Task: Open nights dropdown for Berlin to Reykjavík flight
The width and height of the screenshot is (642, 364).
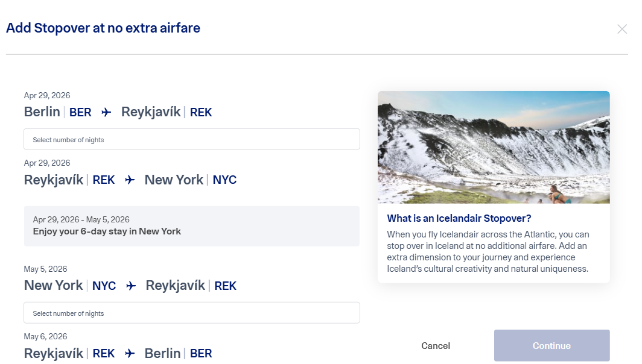Action: (192, 139)
